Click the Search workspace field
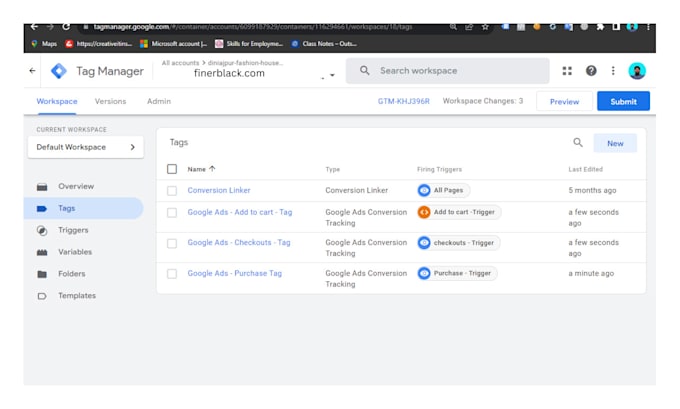The image size is (680, 409). coord(448,71)
